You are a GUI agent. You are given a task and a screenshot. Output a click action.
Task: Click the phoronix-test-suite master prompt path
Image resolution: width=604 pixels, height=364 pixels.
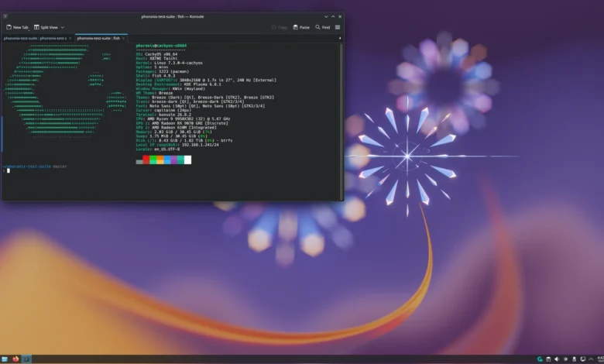[35, 167]
